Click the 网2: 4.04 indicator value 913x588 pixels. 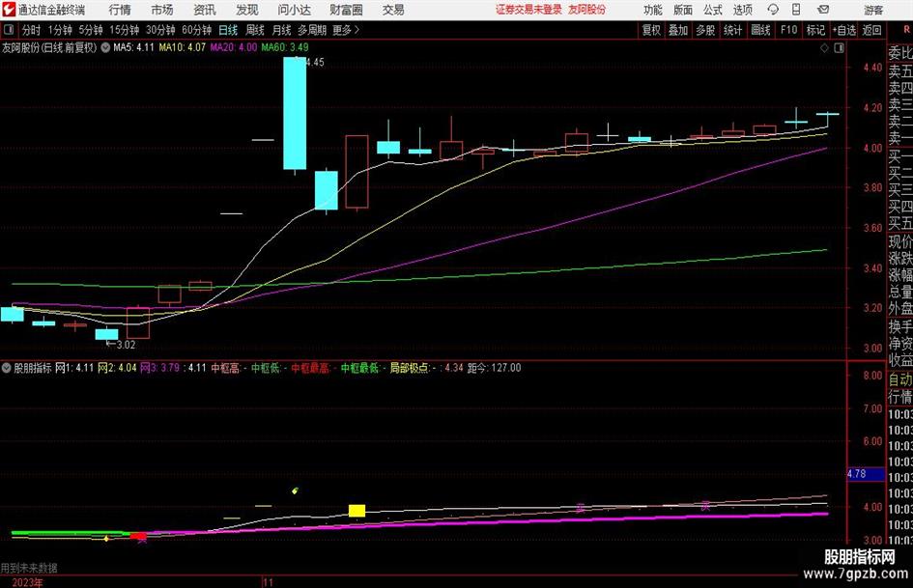(117, 368)
